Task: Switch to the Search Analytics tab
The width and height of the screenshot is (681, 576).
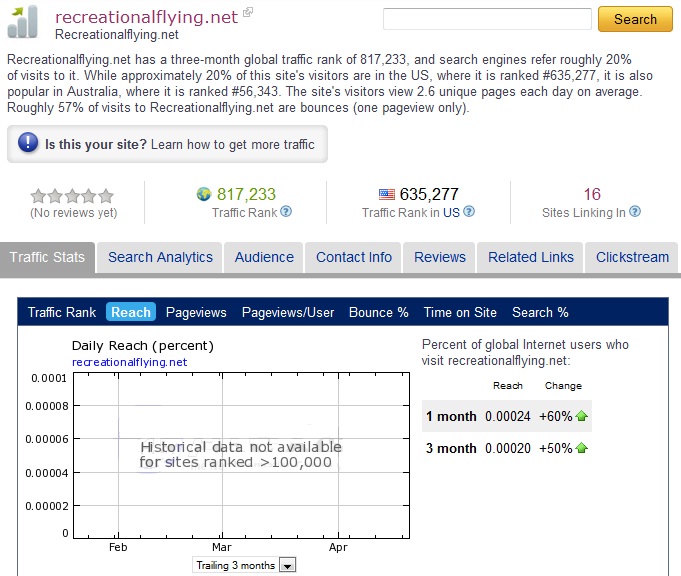Action: tap(160, 257)
